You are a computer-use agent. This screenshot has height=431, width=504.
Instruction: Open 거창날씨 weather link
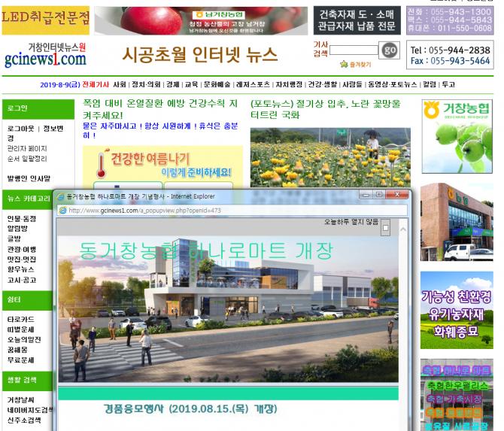point(20,400)
